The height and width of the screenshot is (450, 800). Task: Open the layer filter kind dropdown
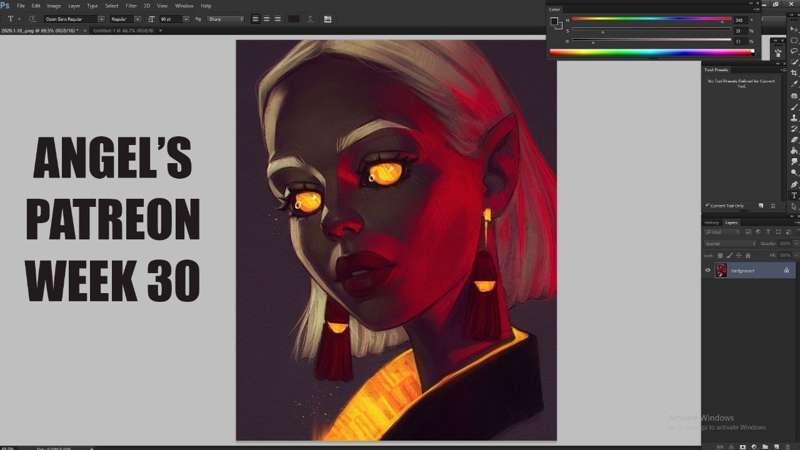click(720, 232)
